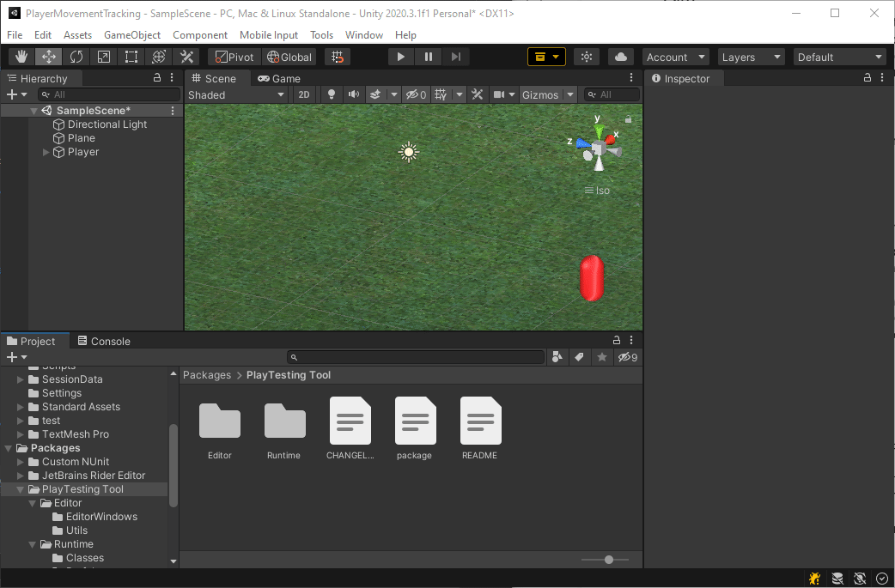Open custom editor tools

tap(186, 57)
